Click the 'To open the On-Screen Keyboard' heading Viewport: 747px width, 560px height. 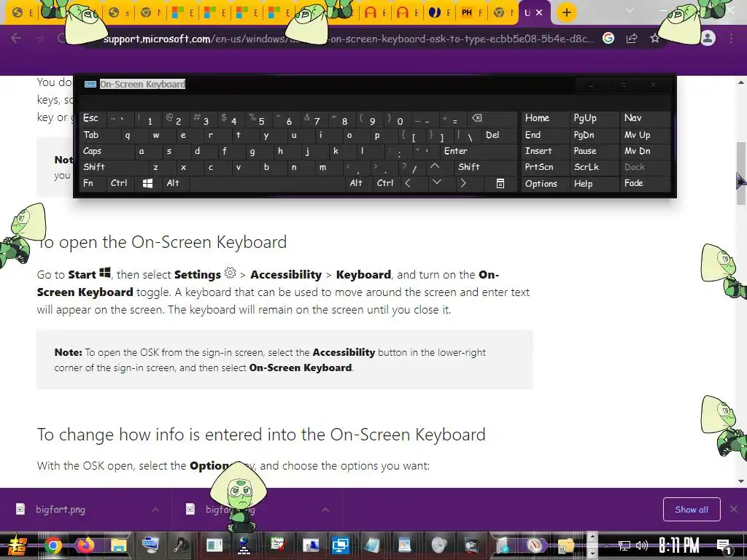point(162,242)
